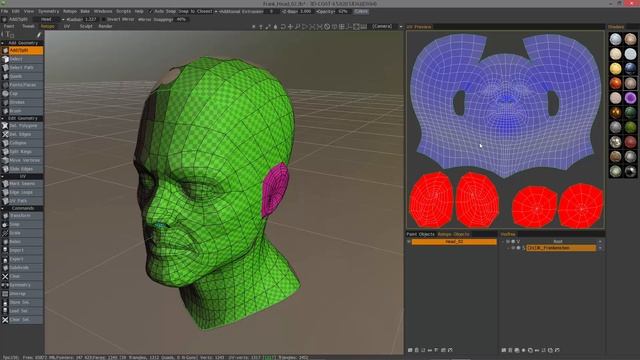Image resolution: width=640 pixels, height=360 pixels.
Task: Switch to the Paint room tab
Action: pyautogui.click(x=9, y=26)
